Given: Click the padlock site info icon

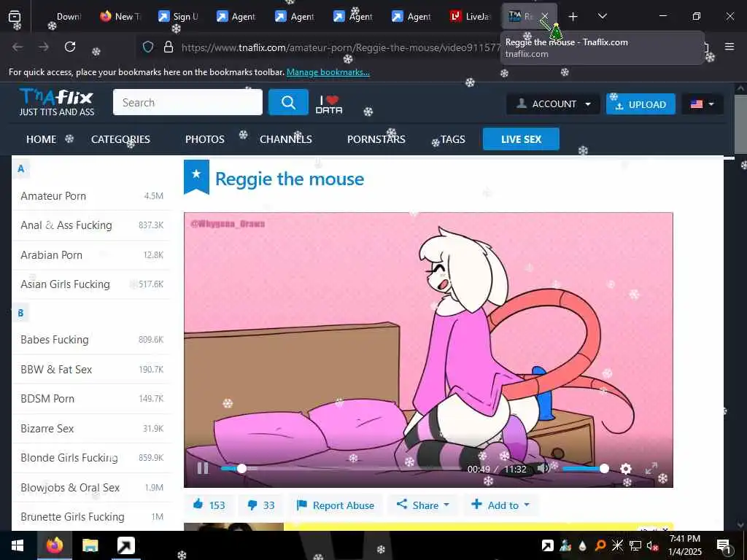Looking at the screenshot, I should 169,47.
